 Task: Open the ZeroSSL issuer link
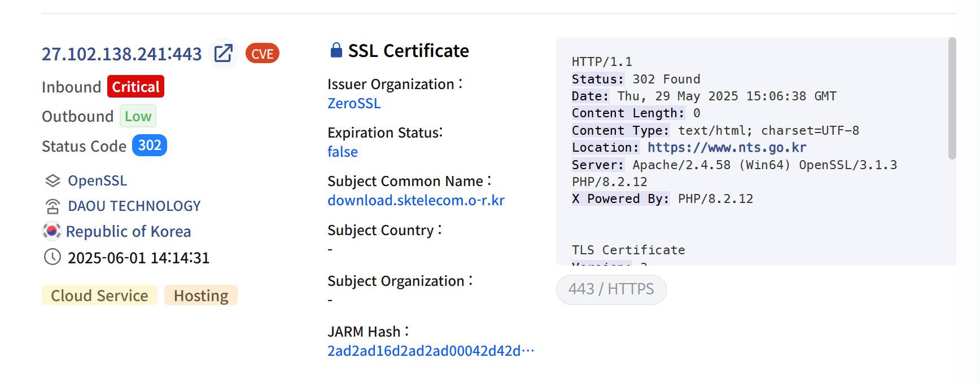[354, 104]
